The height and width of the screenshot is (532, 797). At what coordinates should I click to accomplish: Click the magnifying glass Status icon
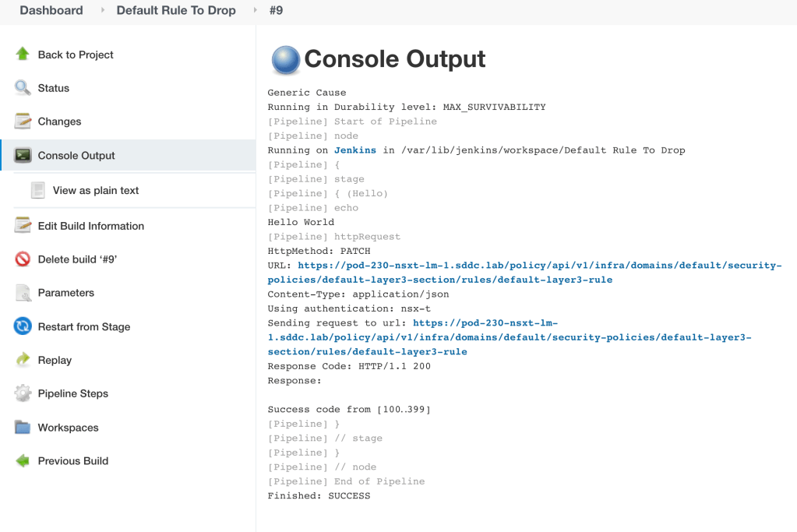[x=23, y=88]
